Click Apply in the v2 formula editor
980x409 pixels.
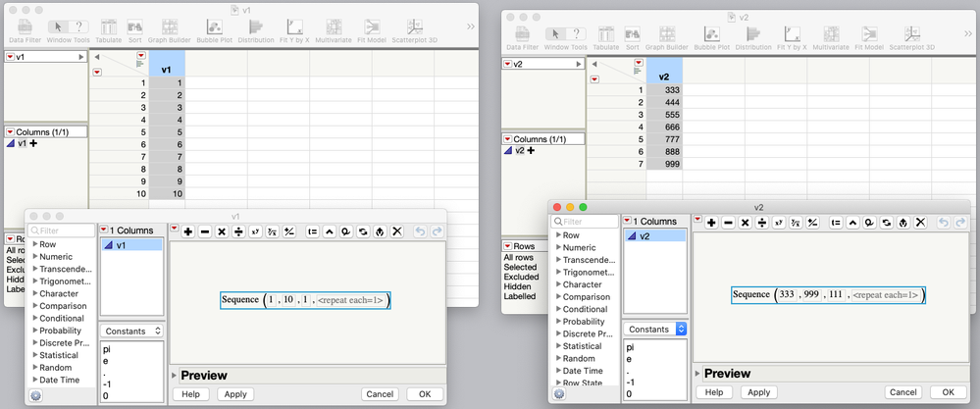pyautogui.click(x=758, y=392)
